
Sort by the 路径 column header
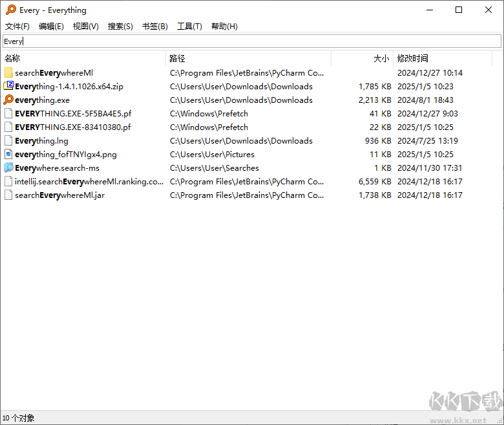coord(249,58)
